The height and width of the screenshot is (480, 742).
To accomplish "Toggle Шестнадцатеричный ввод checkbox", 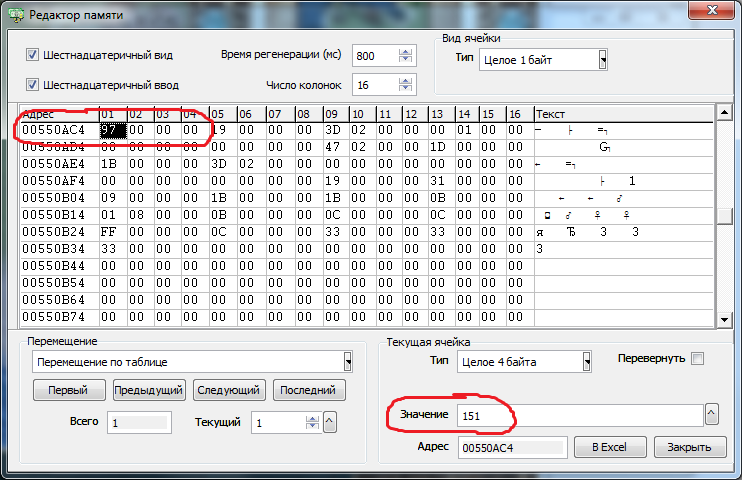I will click(32, 85).
